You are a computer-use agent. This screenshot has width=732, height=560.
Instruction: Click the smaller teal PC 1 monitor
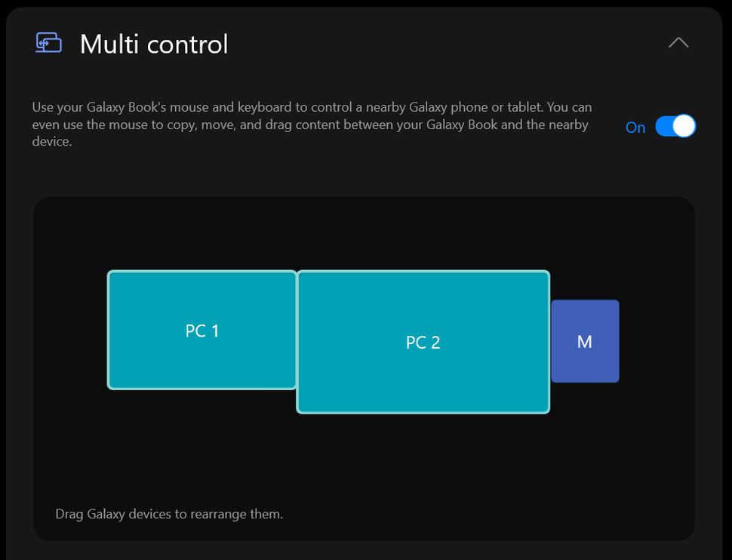[201, 330]
